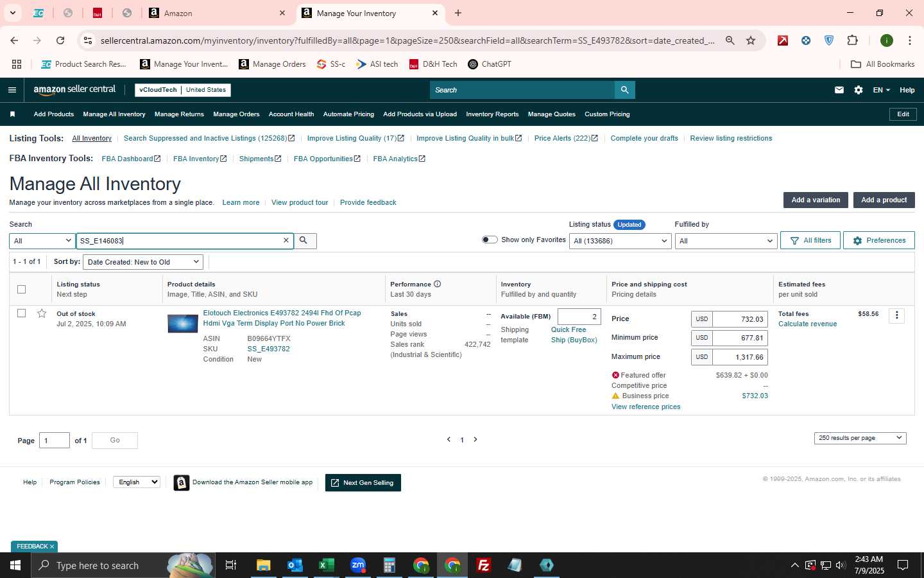The height and width of the screenshot is (578, 924).
Task: Reload the page
Action: [60, 40]
